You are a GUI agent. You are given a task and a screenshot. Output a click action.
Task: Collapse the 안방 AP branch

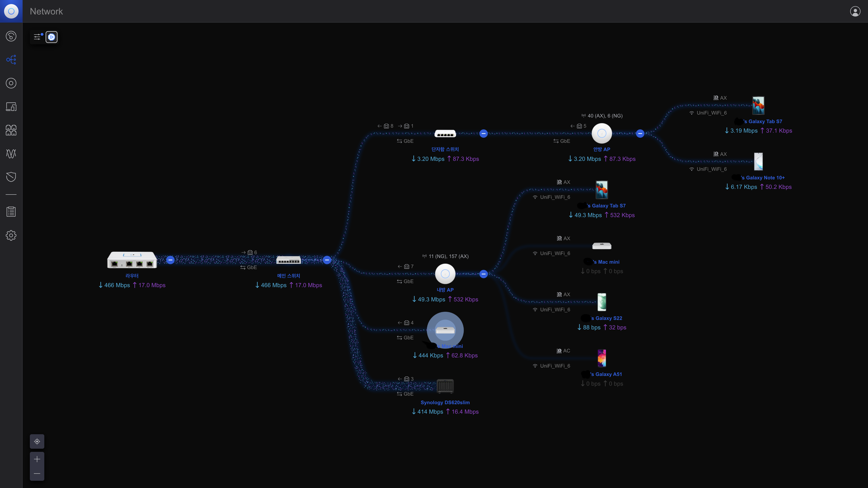[x=640, y=134]
